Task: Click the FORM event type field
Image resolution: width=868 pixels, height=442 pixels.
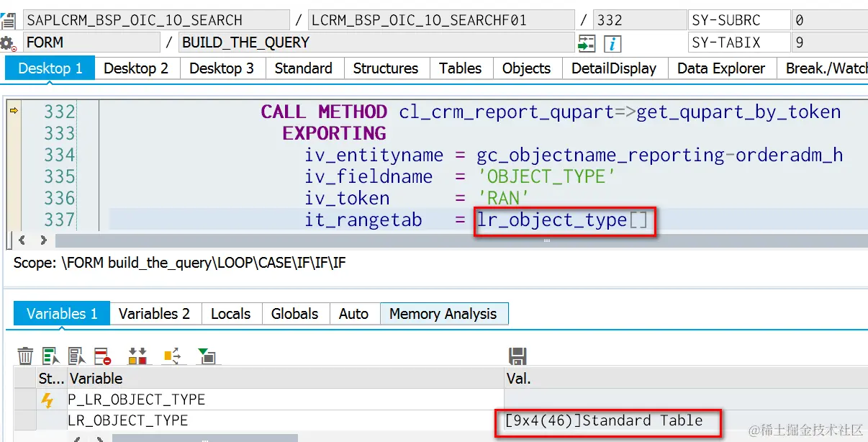Action: click(91, 42)
